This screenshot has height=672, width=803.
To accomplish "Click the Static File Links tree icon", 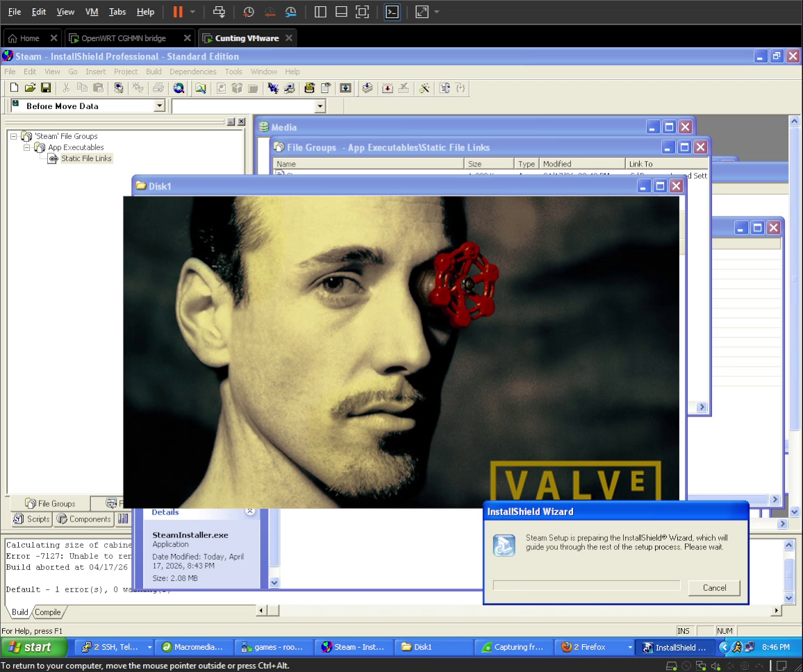I will (x=53, y=159).
